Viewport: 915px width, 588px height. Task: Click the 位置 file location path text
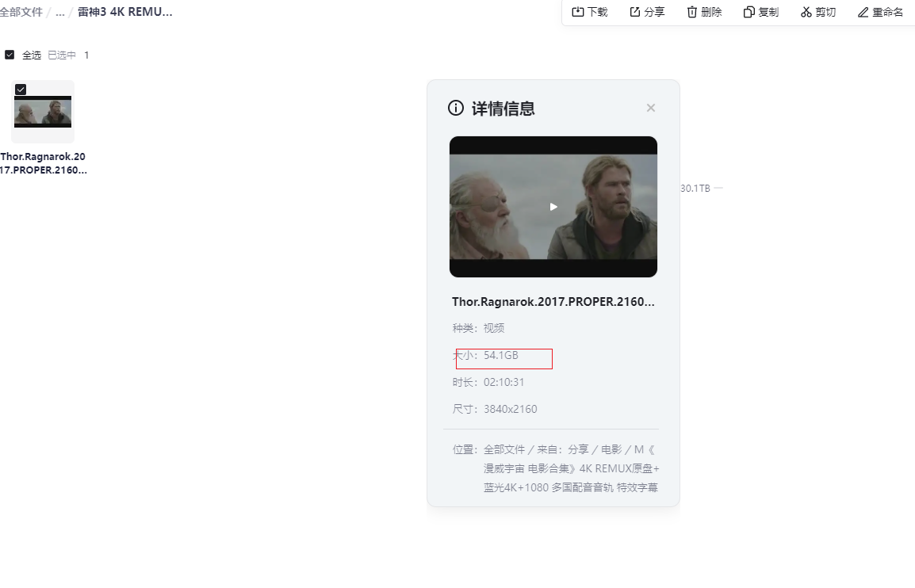tap(571, 468)
